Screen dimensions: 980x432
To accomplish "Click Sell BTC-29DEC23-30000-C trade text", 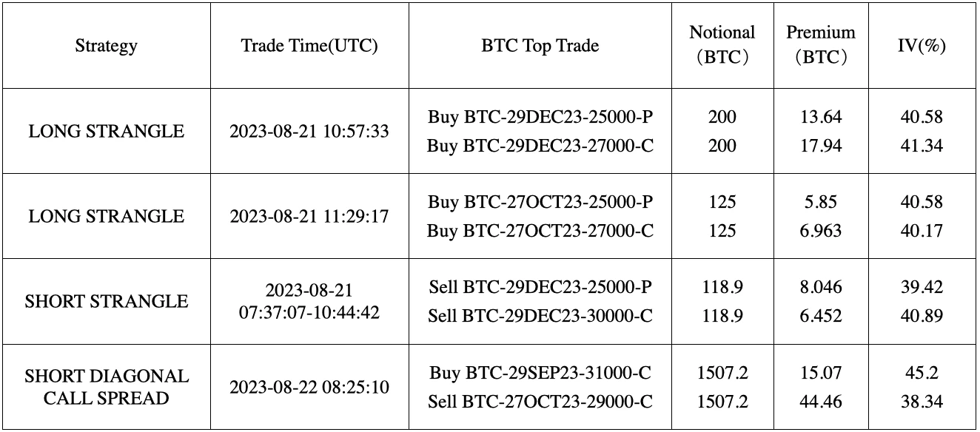I will pyautogui.click(x=540, y=316).
